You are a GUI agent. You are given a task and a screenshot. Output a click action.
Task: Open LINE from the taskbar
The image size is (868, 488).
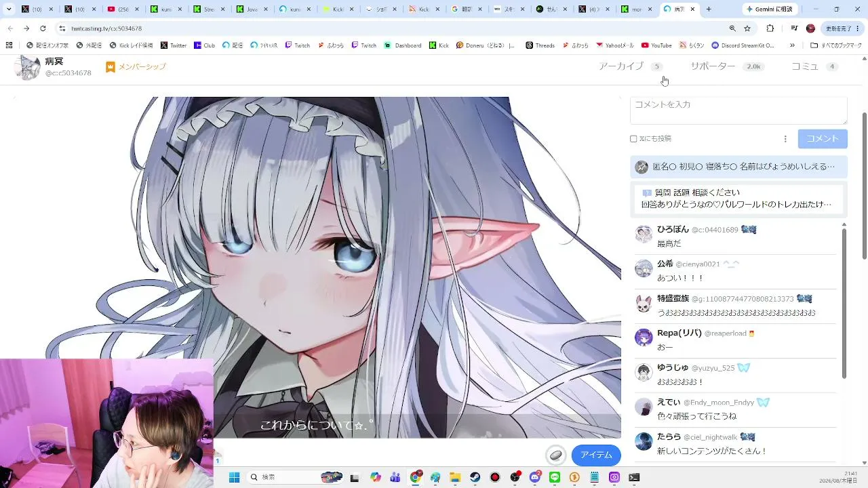click(x=555, y=477)
